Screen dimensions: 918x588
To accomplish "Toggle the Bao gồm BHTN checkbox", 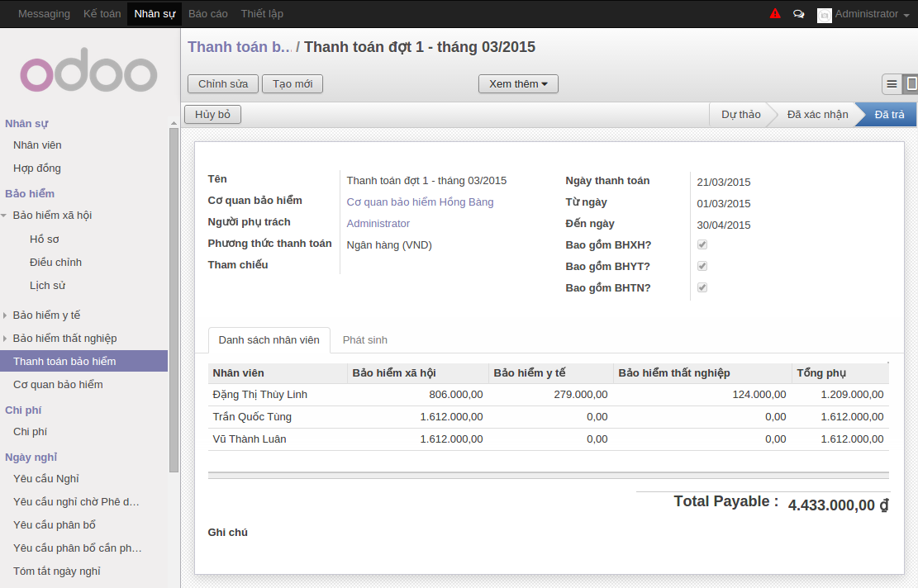I will coord(702,287).
